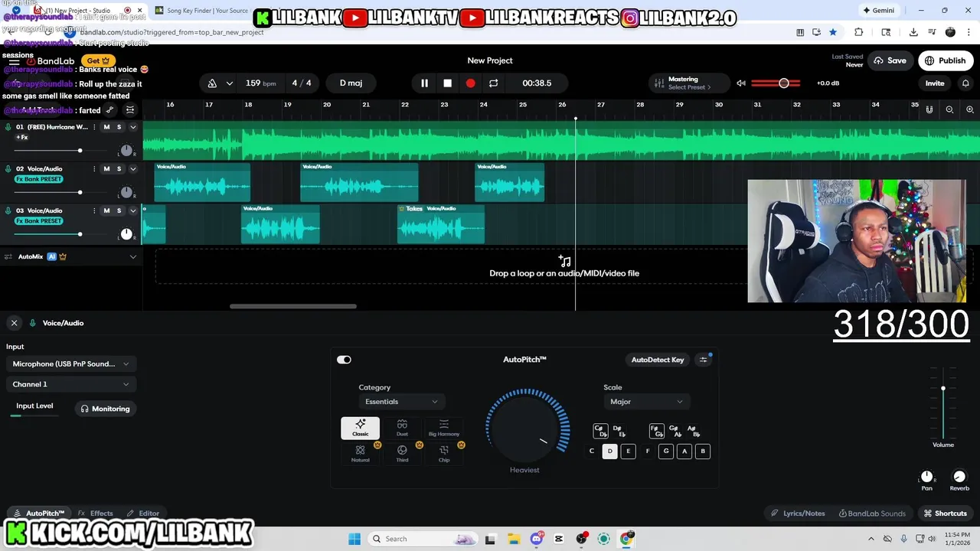Solo track 03 Voice/Audio
This screenshot has width=980, height=551.
[119, 210]
